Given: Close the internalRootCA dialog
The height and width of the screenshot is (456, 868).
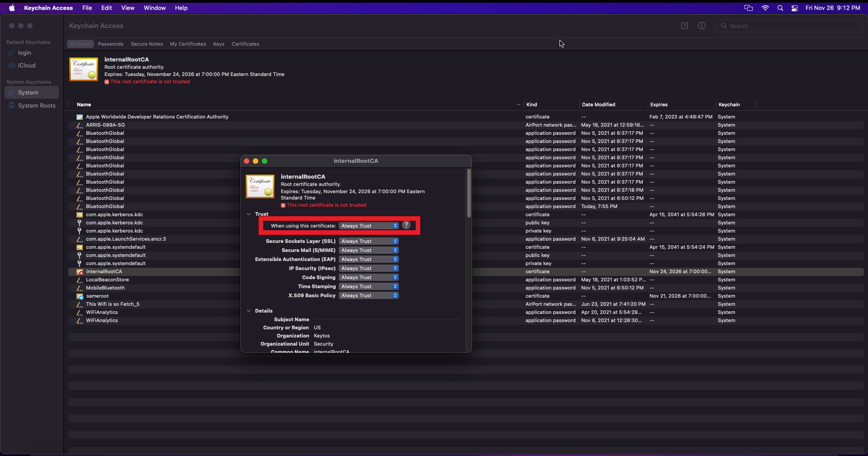Looking at the screenshot, I should point(247,161).
